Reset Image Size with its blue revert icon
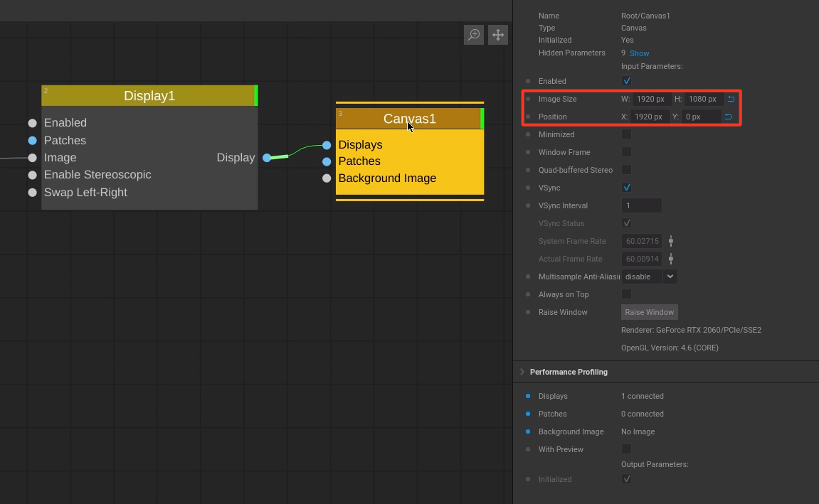This screenshot has height=504, width=819. click(731, 99)
